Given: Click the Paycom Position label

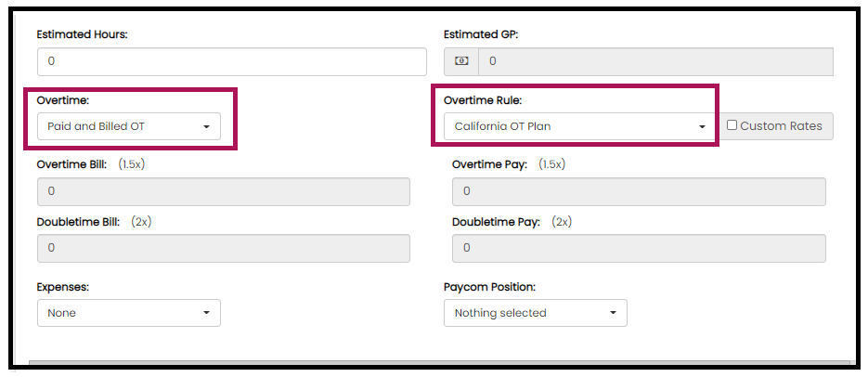Looking at the screenshot, I should tap(489, 287).
